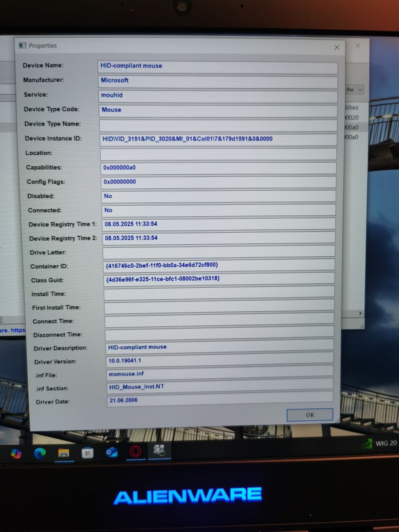The image size is (399, 532).
Task: Click the OK button in Properties
Action: pyautogui.click(x=310, y=415)
